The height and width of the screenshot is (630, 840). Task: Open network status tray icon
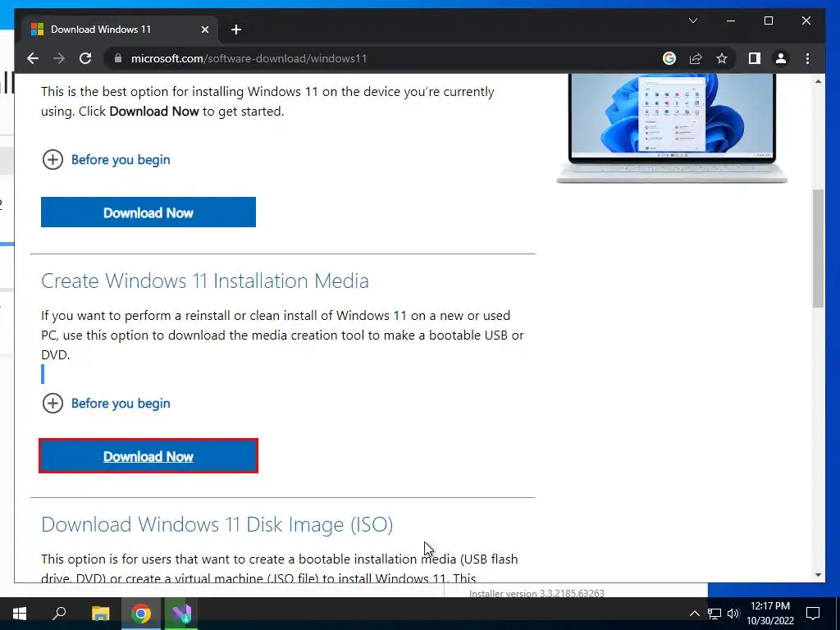pos(714,614)
